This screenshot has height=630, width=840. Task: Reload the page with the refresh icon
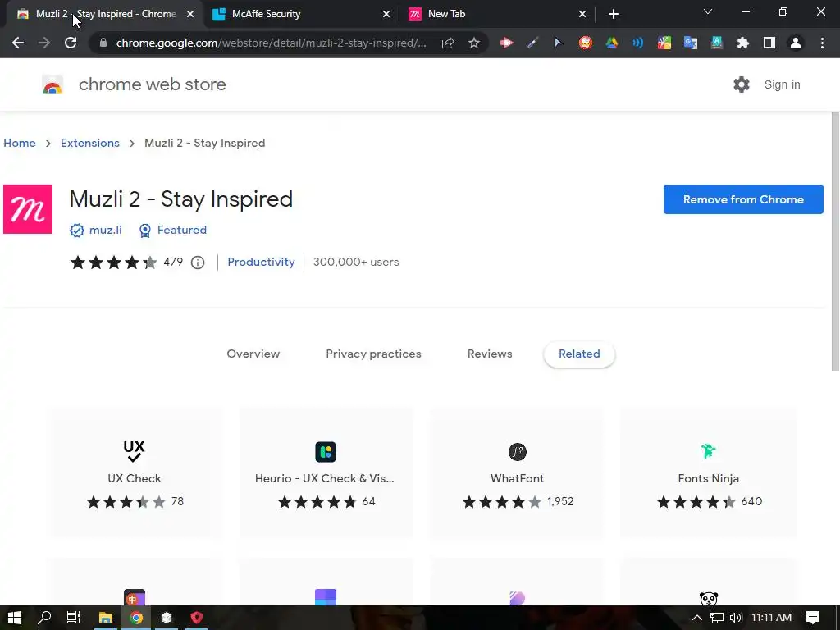point(71,43)
